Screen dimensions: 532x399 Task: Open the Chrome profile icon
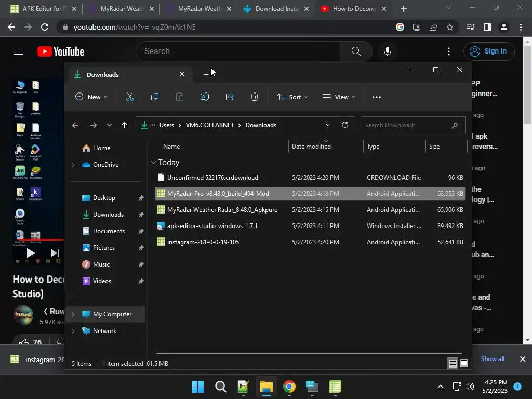point(504,27)
